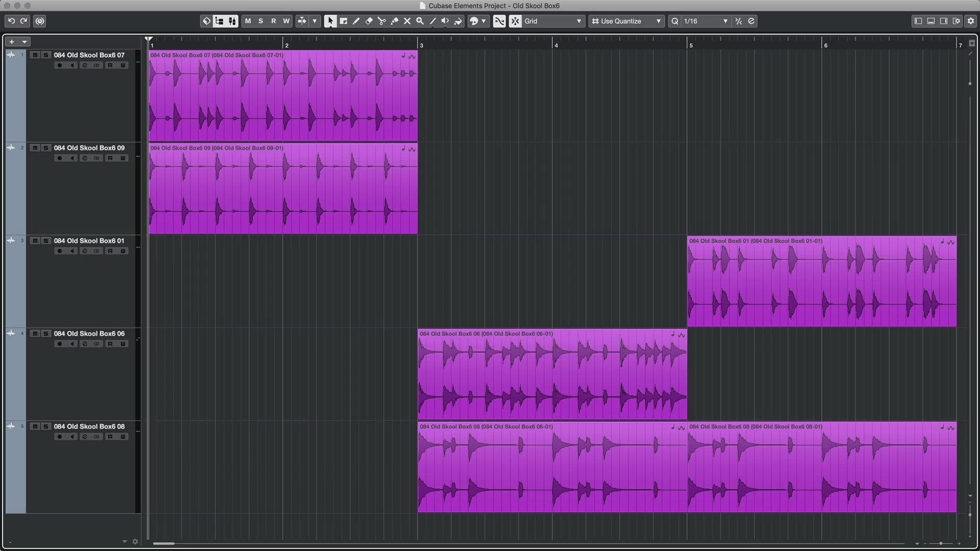The height and width of the screenshot is (551, 980).
Task: Select audio clip 084 Old Skool Box6 09
Action: coord(283,188)
